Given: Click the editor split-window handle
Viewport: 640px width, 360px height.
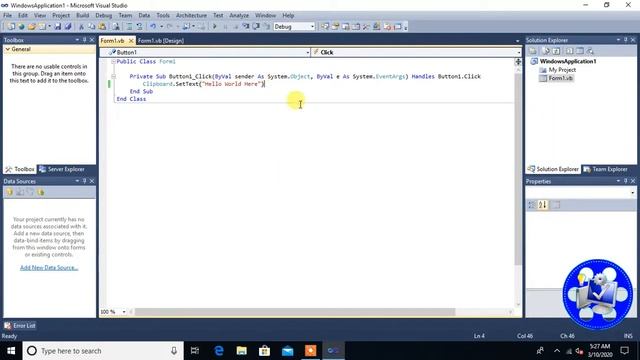Looking at the screenshot, I should click(518, 62).
